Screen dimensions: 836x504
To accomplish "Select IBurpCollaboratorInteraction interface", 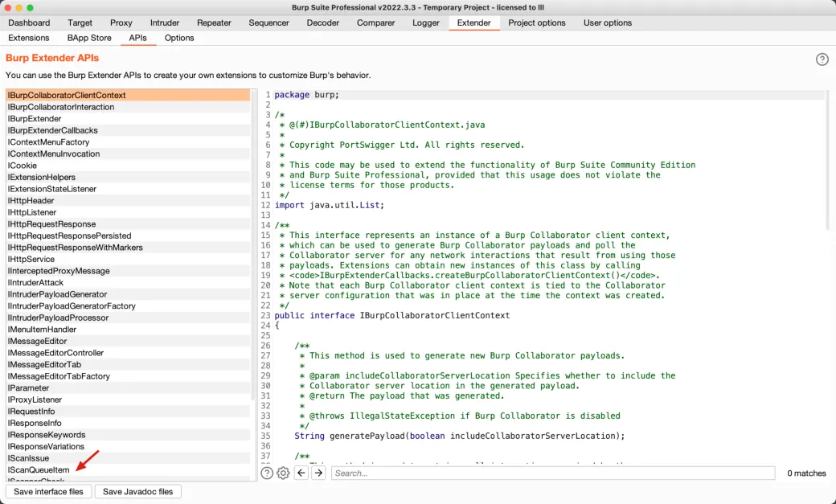I will tap(128, 107).
